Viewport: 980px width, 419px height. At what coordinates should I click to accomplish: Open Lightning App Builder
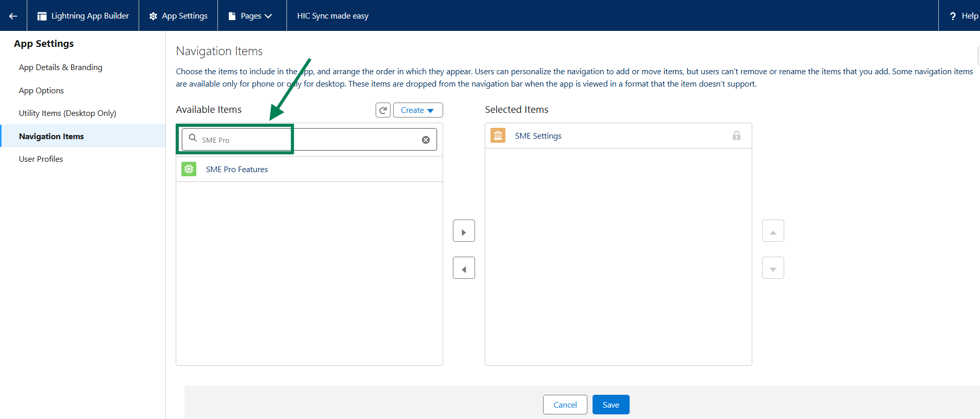(83, 16)
